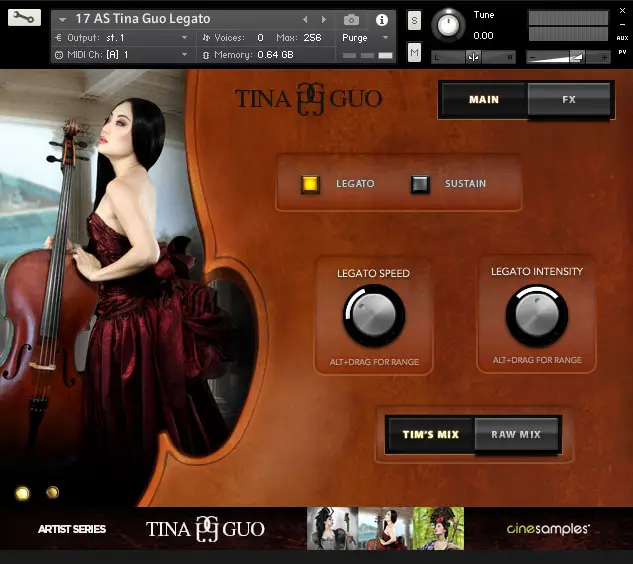Select next instrument with right arrow
The height and width of the screenshot is (564, 633).
324,19
